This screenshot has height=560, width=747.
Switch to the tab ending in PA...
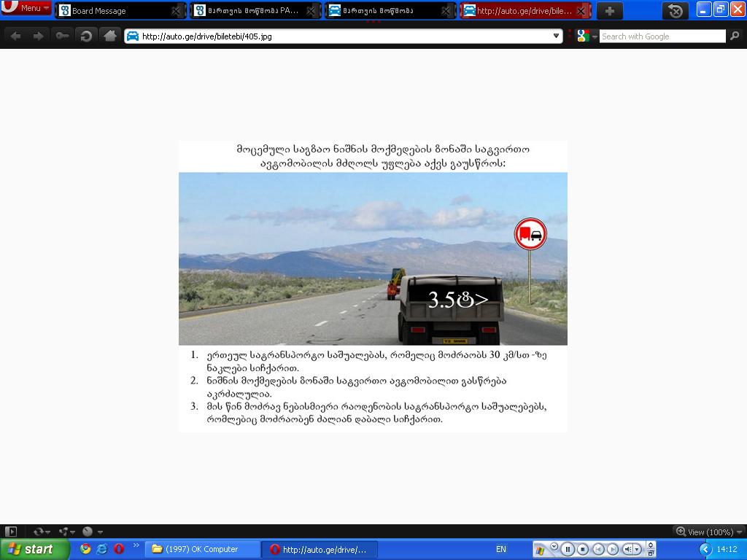pyautogui.click(x=255, y=10)
